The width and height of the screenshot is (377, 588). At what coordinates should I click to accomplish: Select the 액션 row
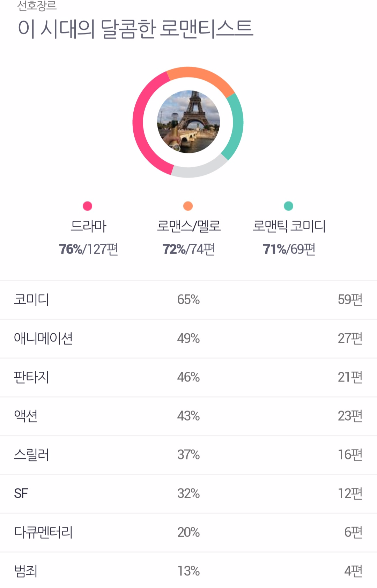point(188,416)
